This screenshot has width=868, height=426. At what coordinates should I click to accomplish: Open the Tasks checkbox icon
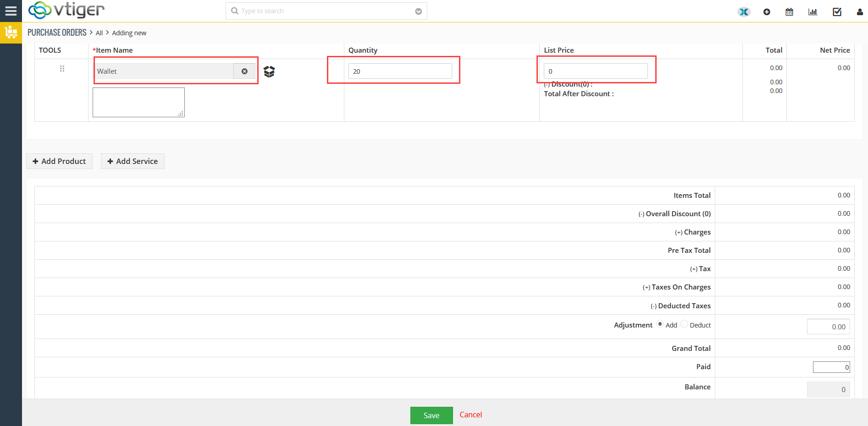[x=837, y=12]
